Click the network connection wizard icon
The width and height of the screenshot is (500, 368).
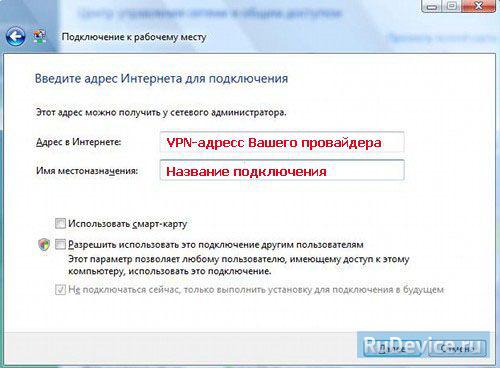[x=40, y=36]
